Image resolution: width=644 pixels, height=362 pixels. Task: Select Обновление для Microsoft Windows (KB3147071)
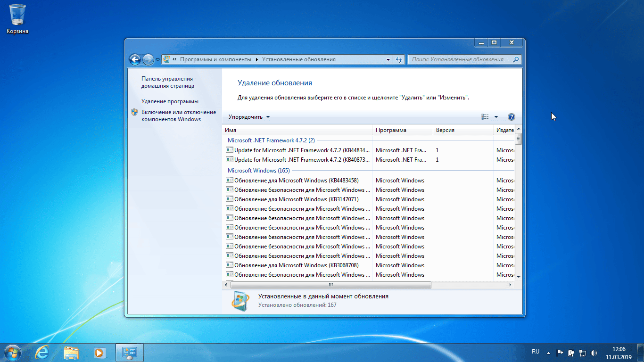(x=297, y=199)
